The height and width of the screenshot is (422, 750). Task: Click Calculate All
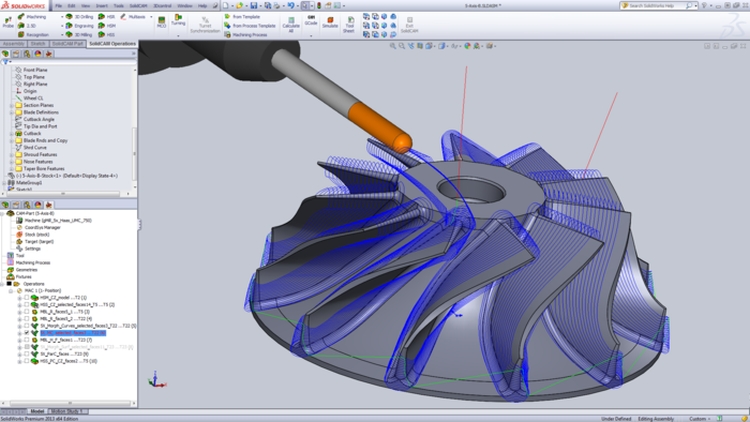(291, 24)
